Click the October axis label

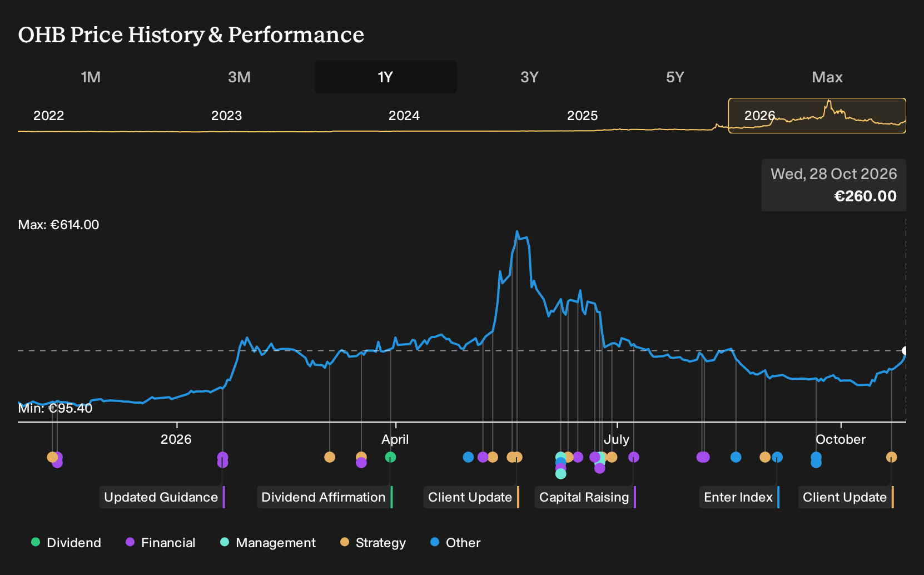point(841,439)
